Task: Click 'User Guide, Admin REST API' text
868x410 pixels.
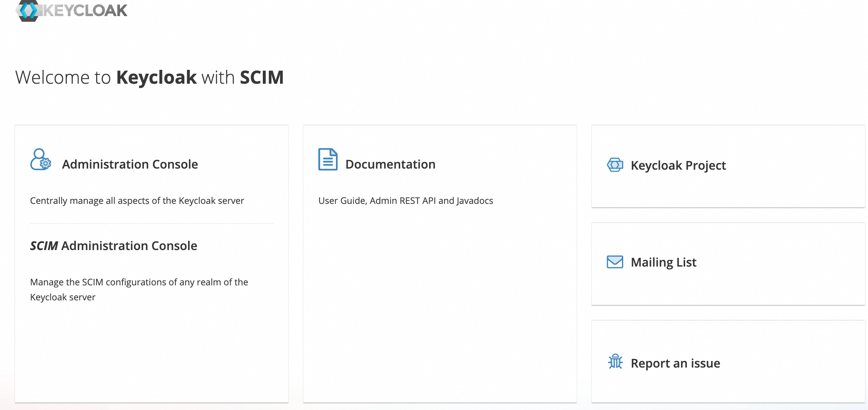Action: pos(405,201)
